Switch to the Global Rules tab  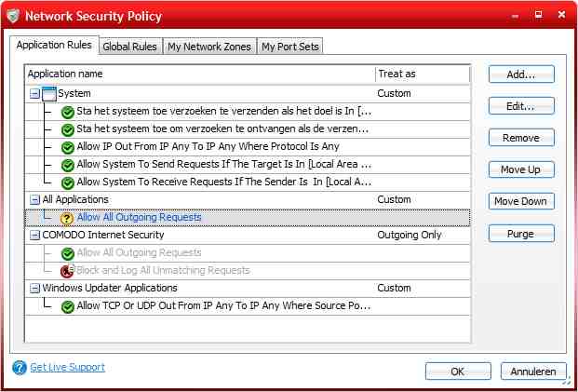[x=129, y=47]
